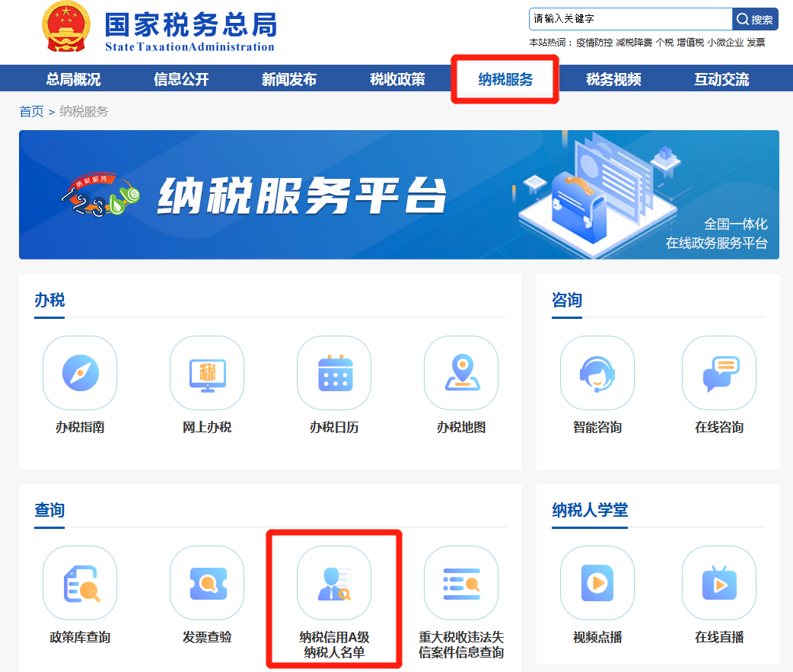Click the 纳税服务平台 banner image

399,195
